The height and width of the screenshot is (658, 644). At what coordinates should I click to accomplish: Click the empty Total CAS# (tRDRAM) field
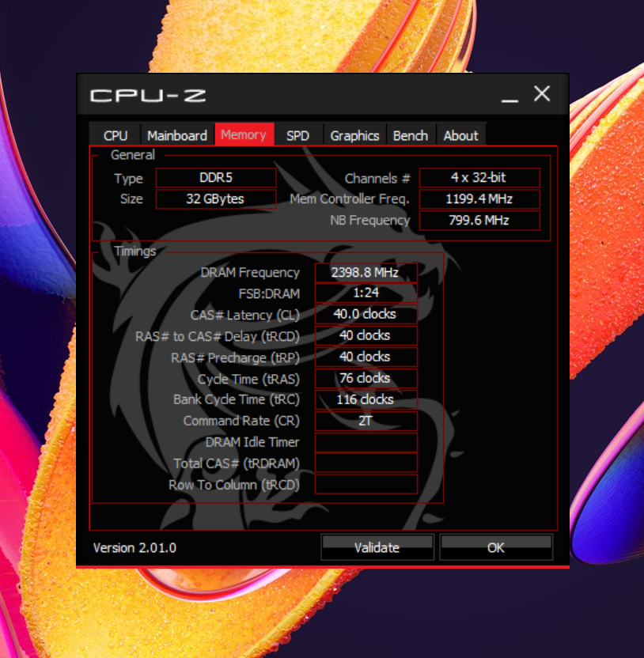[x=366, y=463]
